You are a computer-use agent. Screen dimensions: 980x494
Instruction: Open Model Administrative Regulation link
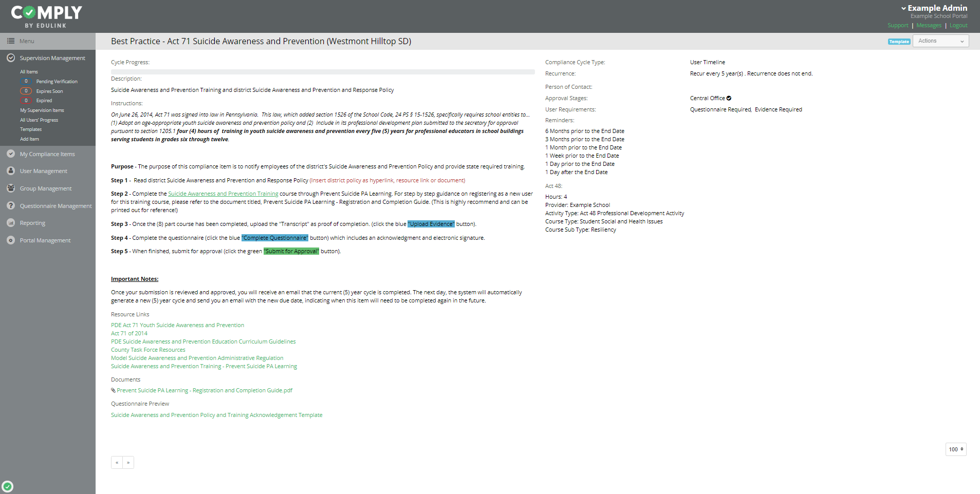(x=197, y=358)
